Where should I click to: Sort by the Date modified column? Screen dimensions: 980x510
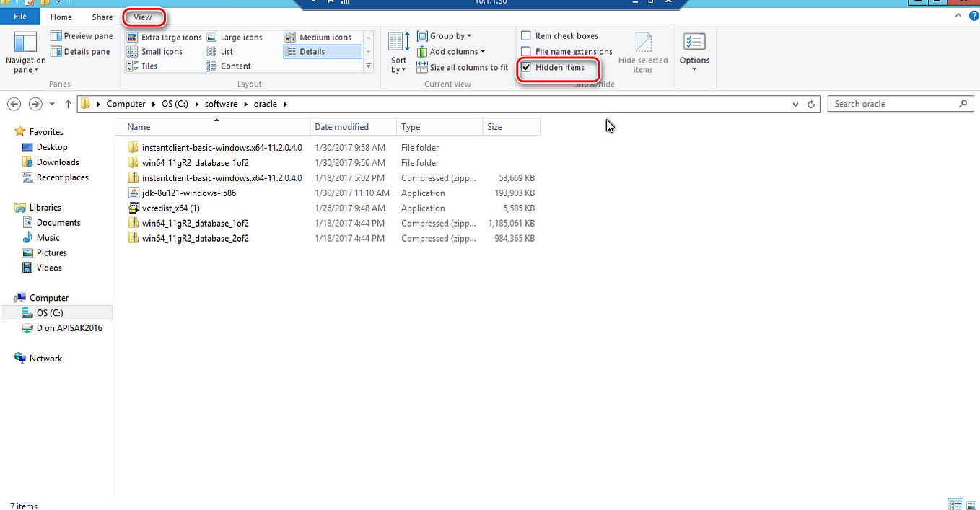[354, 127]
